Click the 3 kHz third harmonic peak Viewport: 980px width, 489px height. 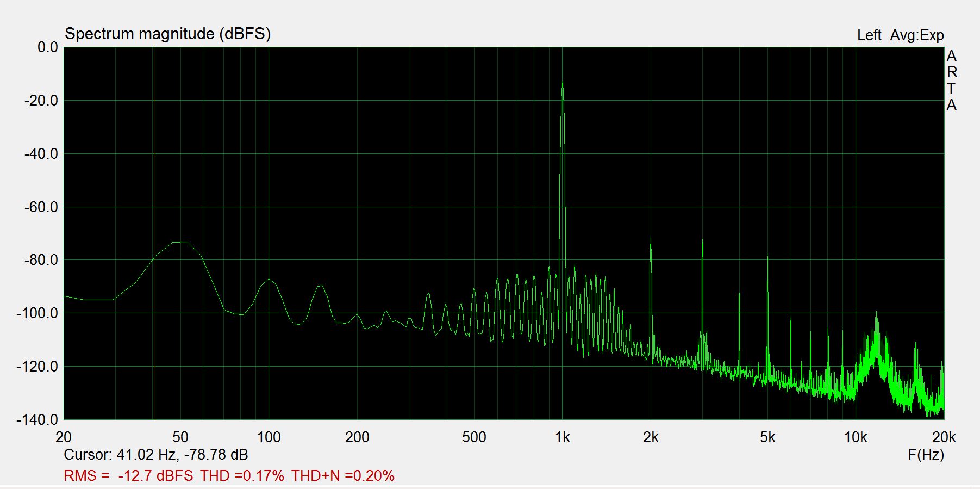tap(702, 240)
